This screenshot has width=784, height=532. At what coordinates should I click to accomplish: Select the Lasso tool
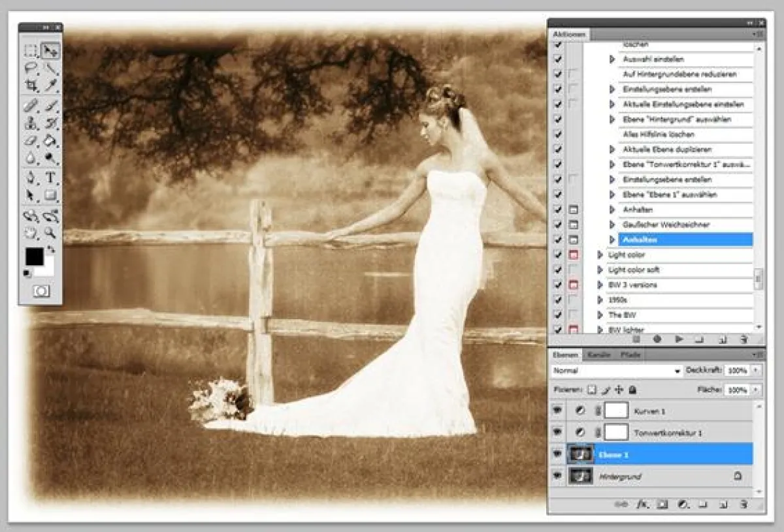click(31, 68)
